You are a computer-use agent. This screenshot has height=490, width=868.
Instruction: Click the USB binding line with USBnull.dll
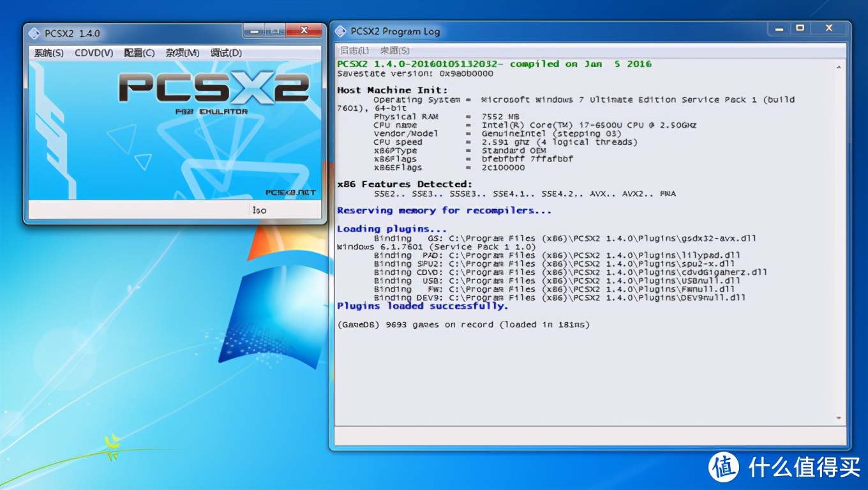[557, 281]
